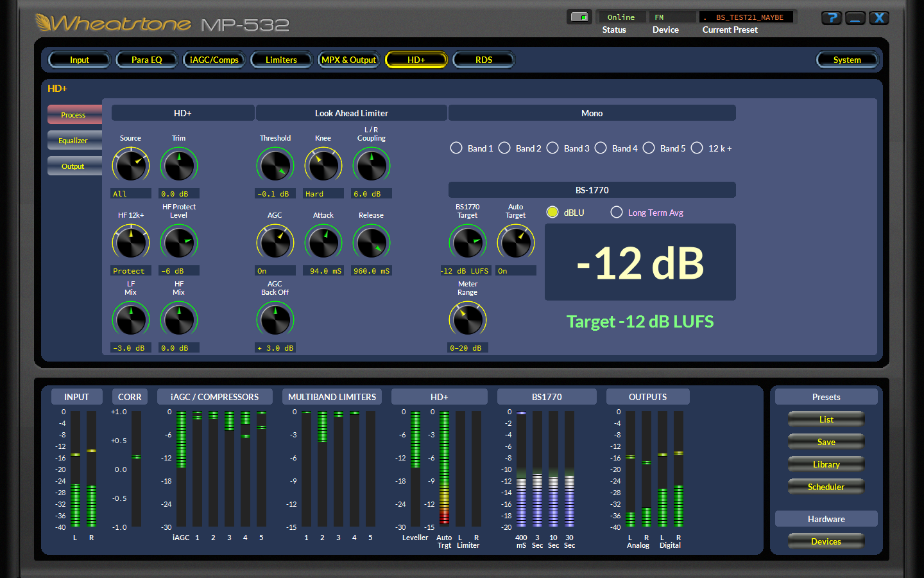Click the Trim value field under the Trim knob

tap(179, 193)
